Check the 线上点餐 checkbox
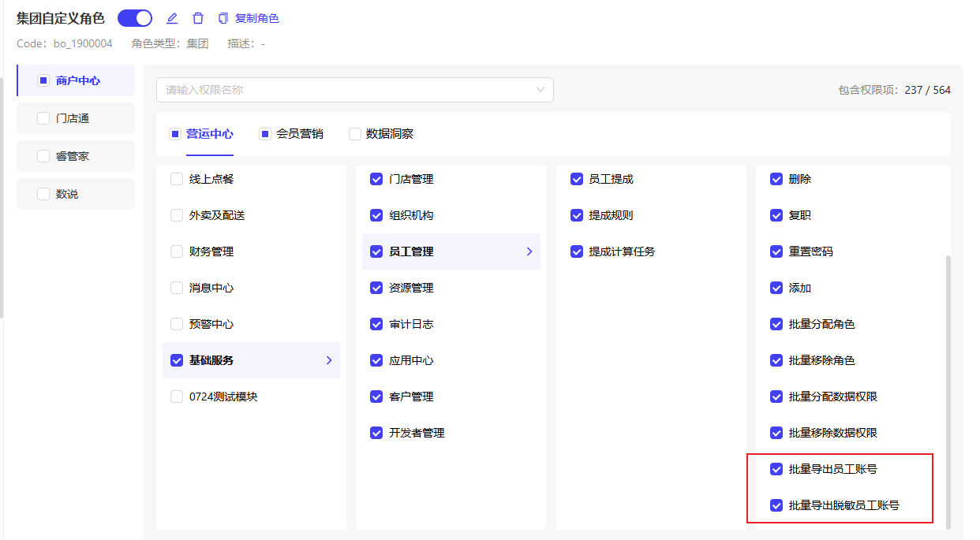The height and width of the screenshot is (540, 980). click(x=177, y=179)
